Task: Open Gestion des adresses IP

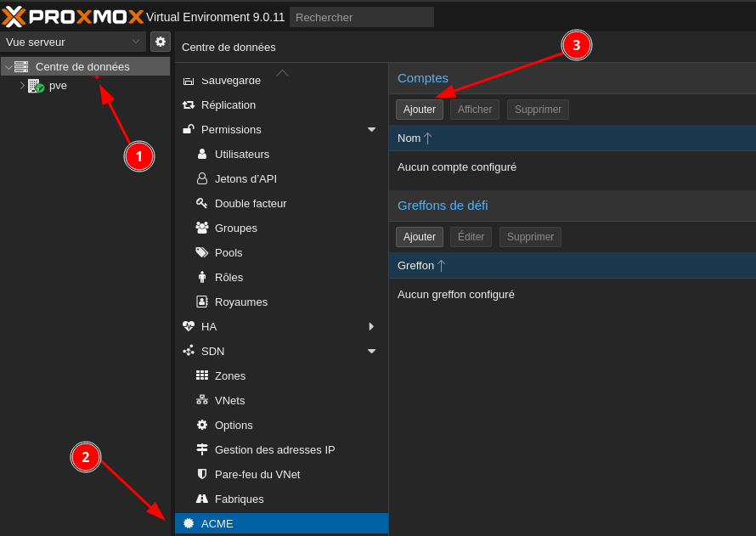Action: click(274, 449)
